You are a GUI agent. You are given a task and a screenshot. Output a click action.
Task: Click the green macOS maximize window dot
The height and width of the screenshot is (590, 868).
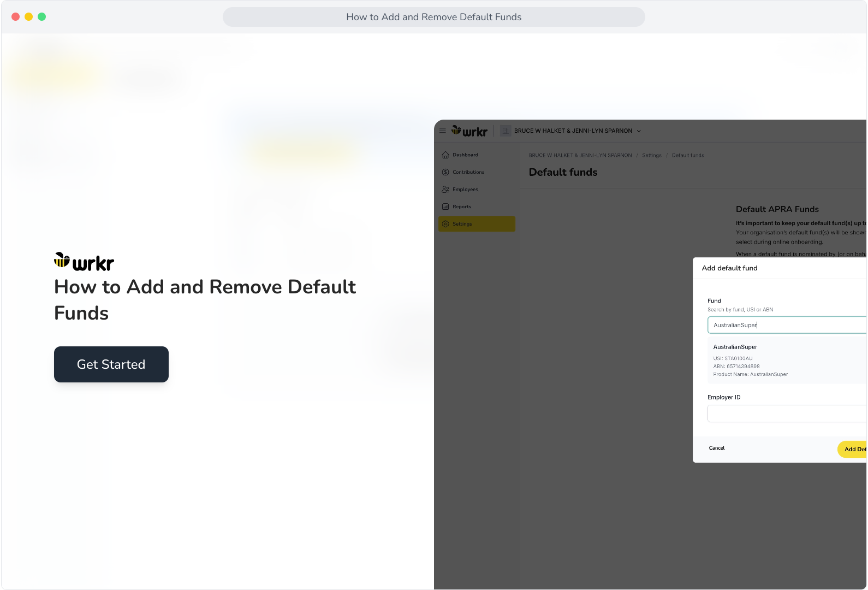coord(42,17)
